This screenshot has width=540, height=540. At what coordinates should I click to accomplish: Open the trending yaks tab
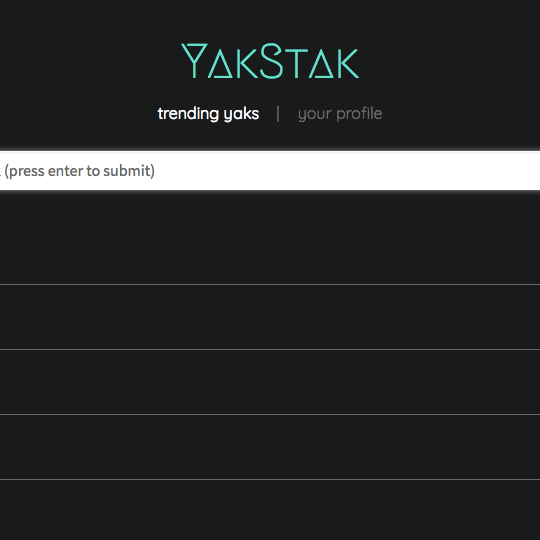[208, 114]
